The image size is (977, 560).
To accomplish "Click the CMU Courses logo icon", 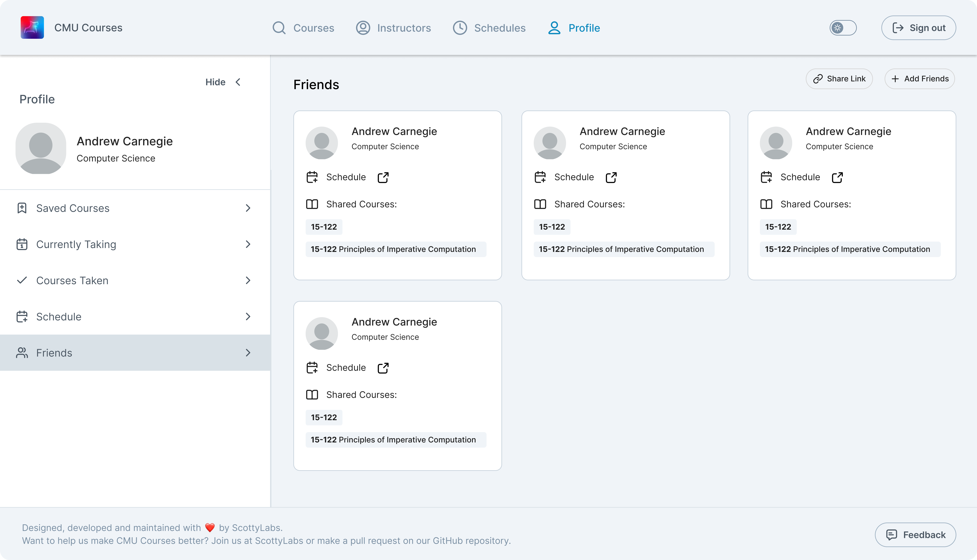I will click(x=32, y=28).
